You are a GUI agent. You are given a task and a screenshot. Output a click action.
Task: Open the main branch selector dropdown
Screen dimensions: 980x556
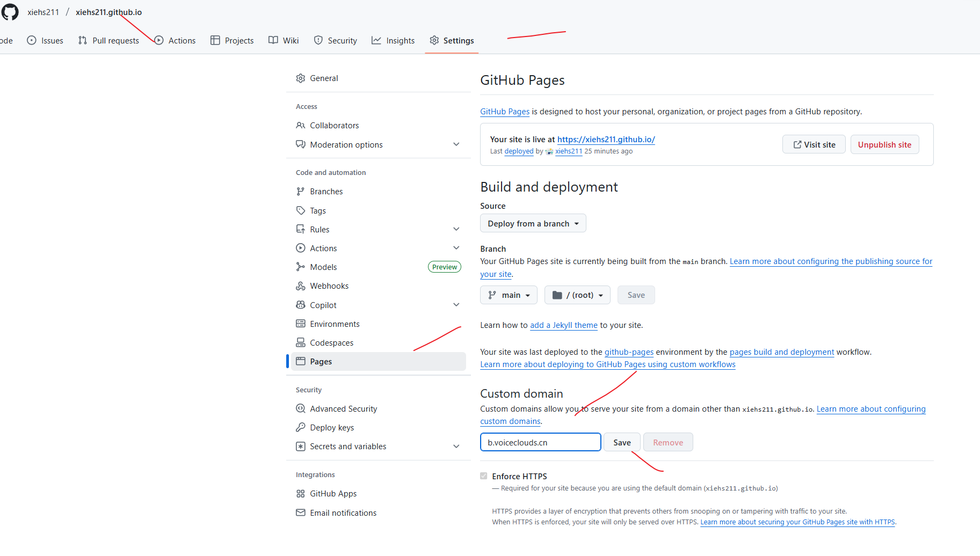pyautogui.click(x=509, y=295)
